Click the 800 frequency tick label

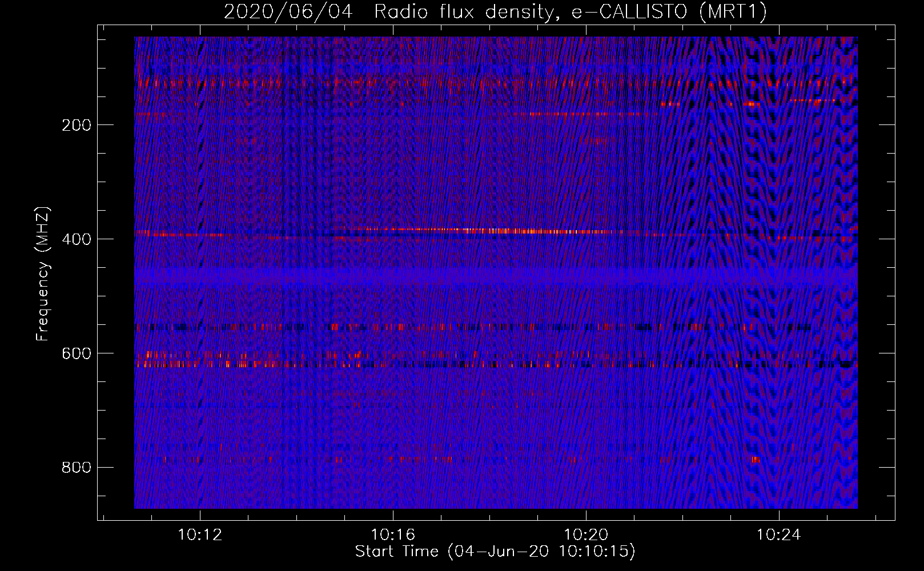77,468
